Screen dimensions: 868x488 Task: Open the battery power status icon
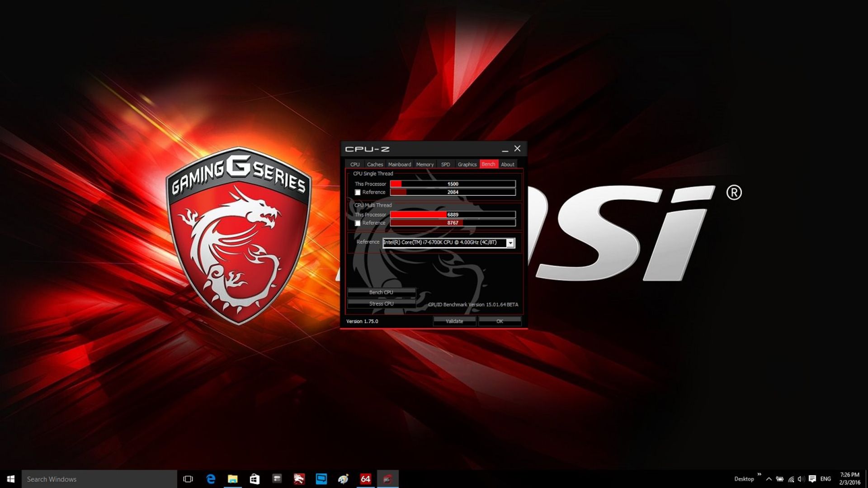(x=780, y=479)
